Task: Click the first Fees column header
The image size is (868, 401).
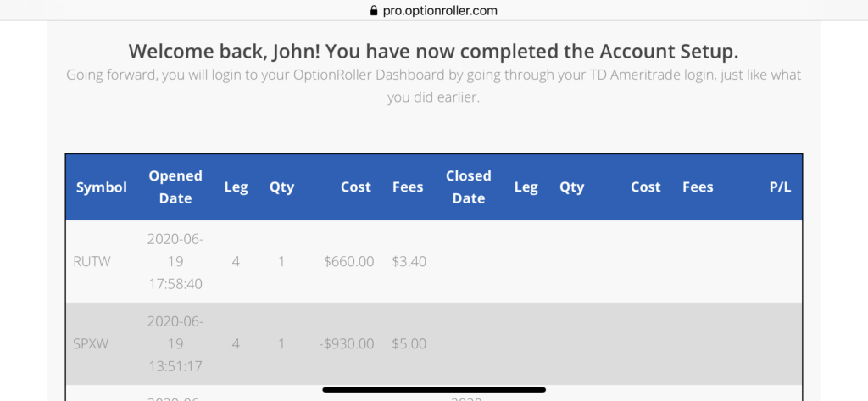Action: [408, 187]
